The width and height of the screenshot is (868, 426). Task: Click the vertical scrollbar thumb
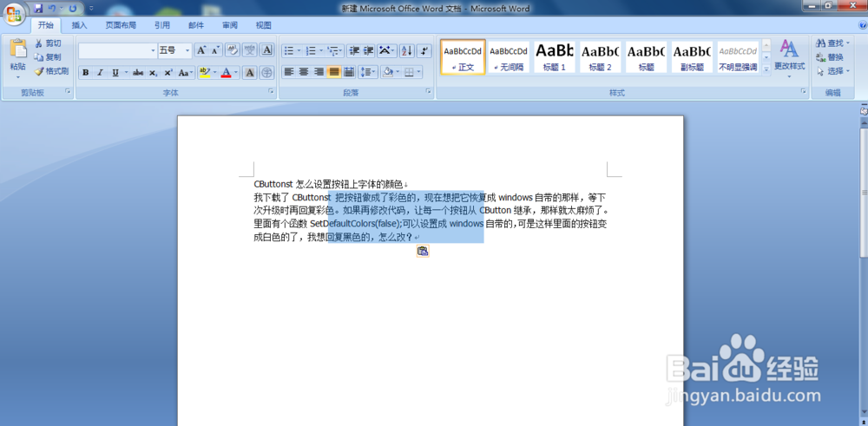point(863,192)
